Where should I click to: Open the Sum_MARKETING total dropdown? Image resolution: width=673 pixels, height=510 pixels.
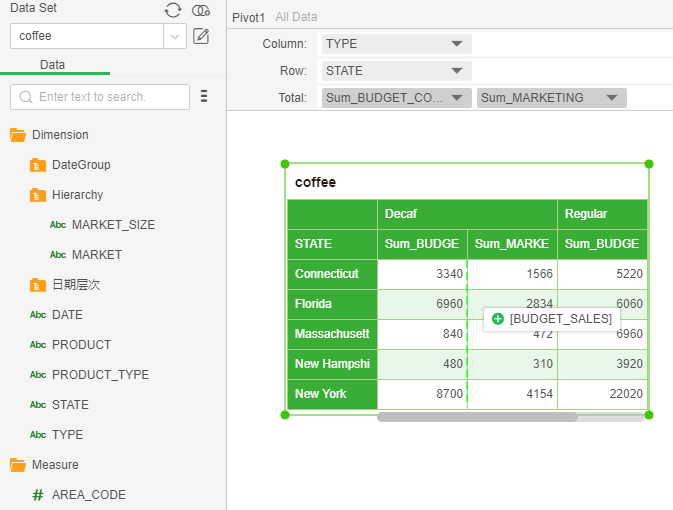point(609,98)
